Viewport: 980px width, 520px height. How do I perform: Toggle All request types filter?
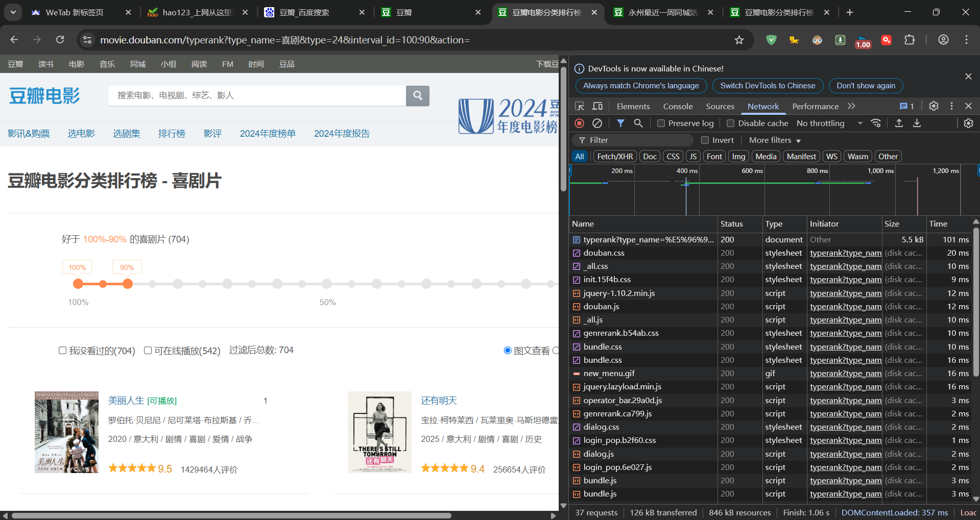pyautogui.click(x=580, y=157)
